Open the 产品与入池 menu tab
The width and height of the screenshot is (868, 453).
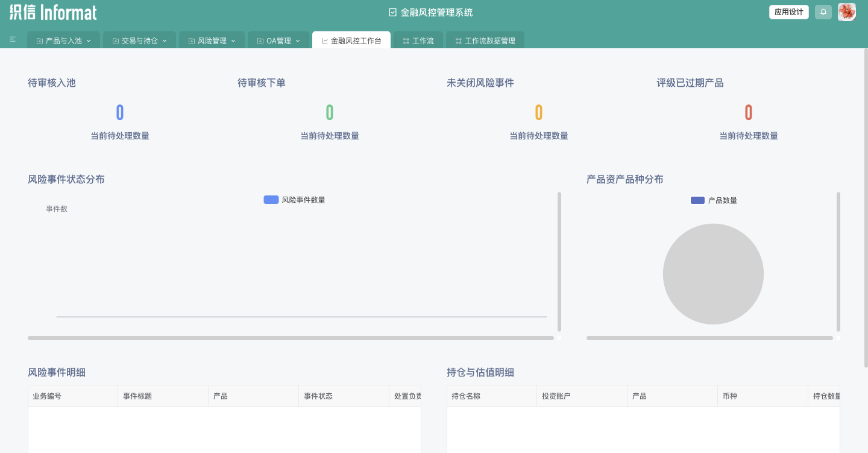click(x=63, y=40)
